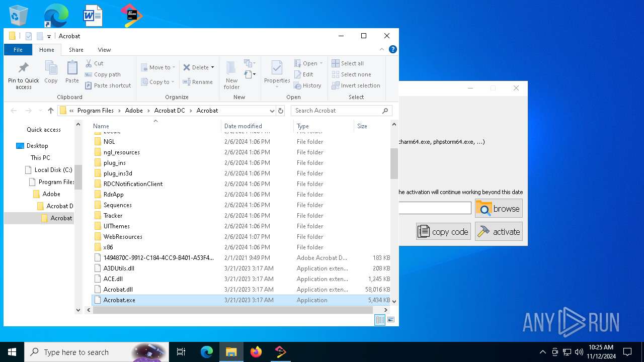Click Adobe in the address breadcrumb

(x=134, y=111)
